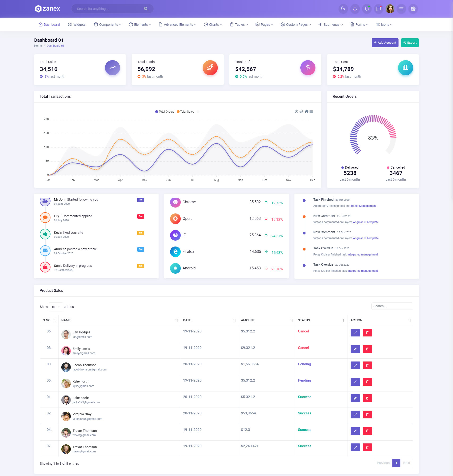Open the chat messages icon
The width and height of the screenshot is (453, 476).
pyautogui.click(x=378, y=9)
